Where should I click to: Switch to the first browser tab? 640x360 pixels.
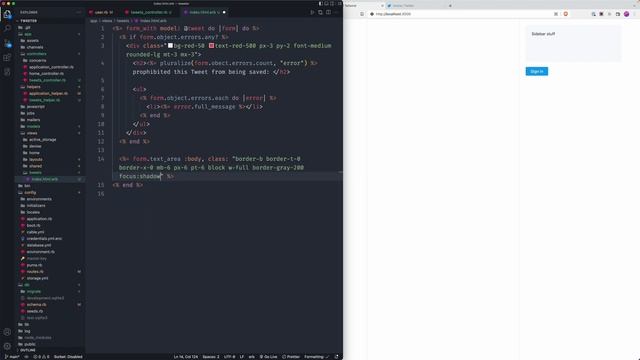point(363,6)
